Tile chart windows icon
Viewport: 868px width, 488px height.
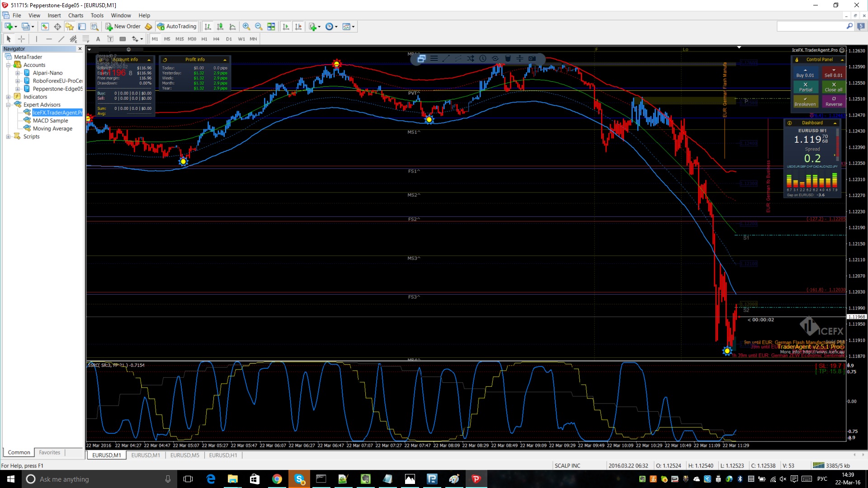pyautogui.click(x=271, y=27)
